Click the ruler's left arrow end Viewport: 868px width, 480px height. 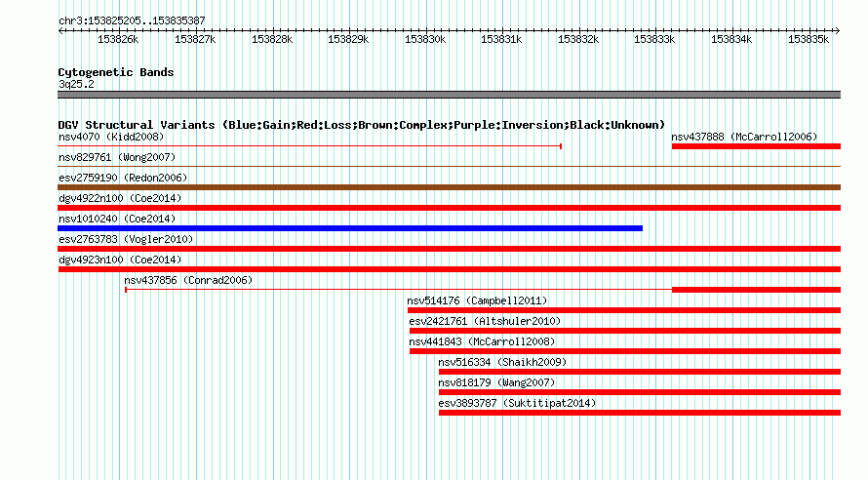[x=60, y=31]
